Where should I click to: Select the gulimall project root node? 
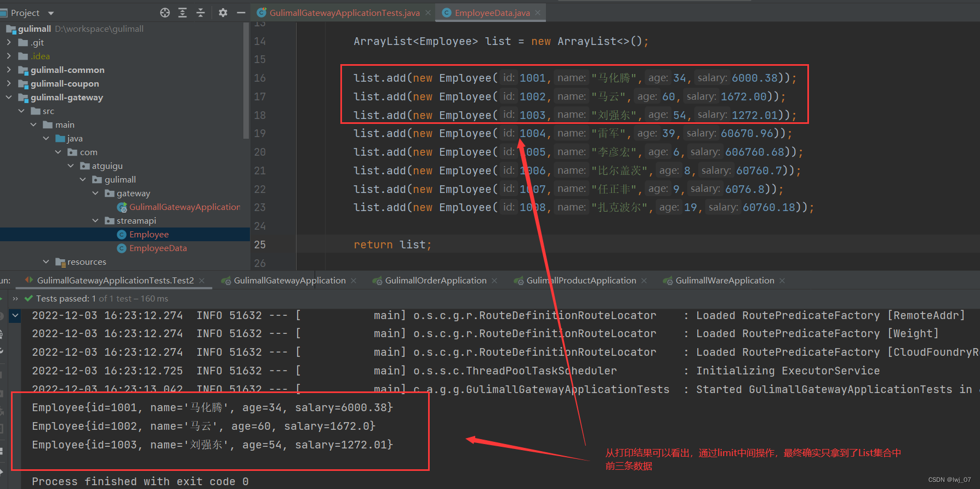(35, 29)
